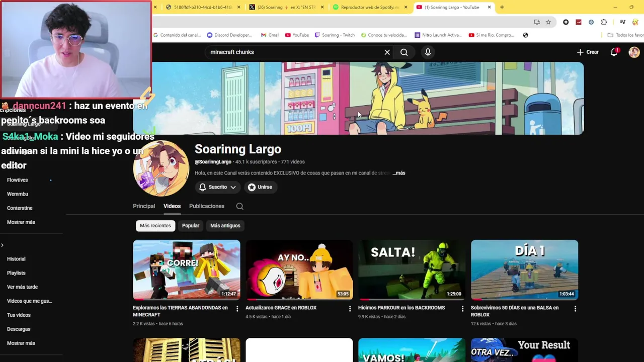644x362 pixels.
Task: Search within channel using magnifier icon
Action: 240,206
